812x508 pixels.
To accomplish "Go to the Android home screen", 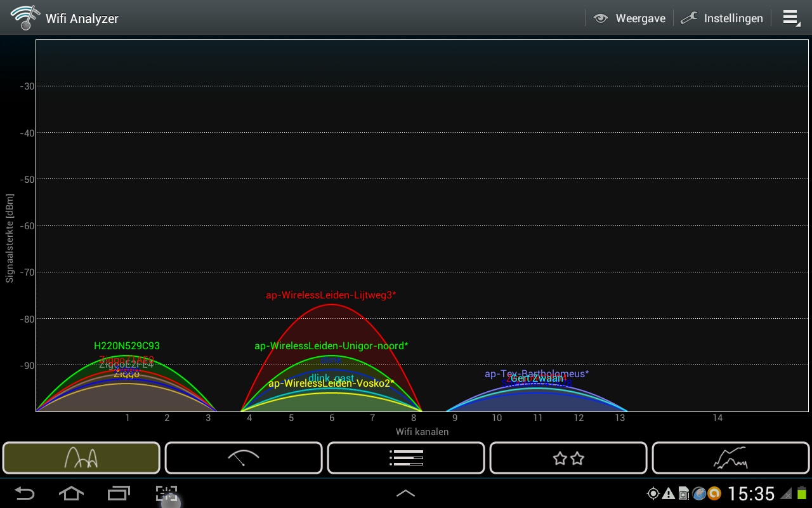I will point(71,493).
